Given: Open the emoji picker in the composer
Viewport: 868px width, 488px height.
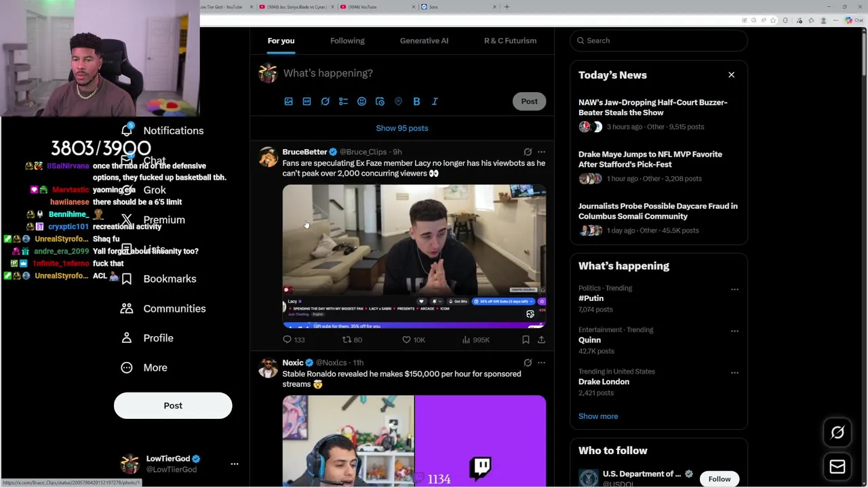Looking at the screenshot, I should pos(361,102).
